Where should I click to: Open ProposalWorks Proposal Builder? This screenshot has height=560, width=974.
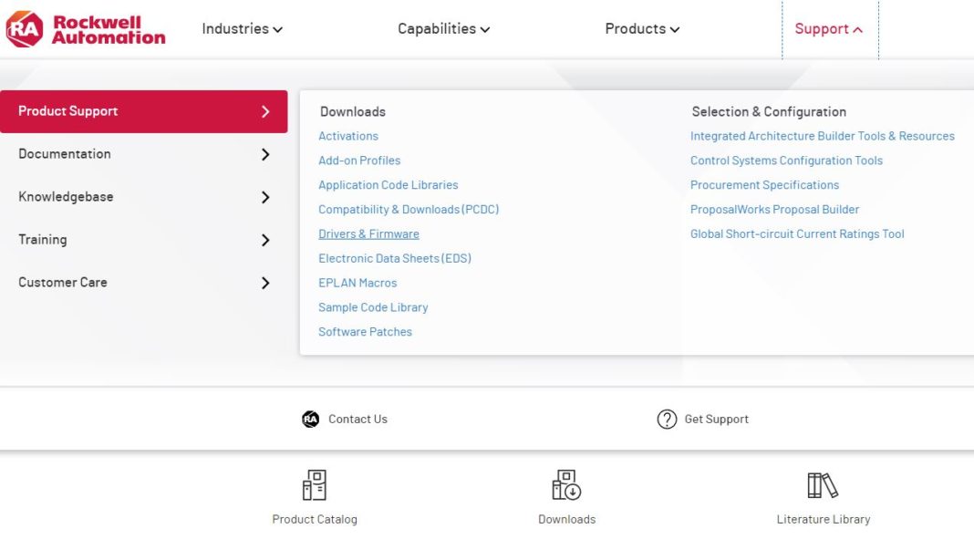775,209
